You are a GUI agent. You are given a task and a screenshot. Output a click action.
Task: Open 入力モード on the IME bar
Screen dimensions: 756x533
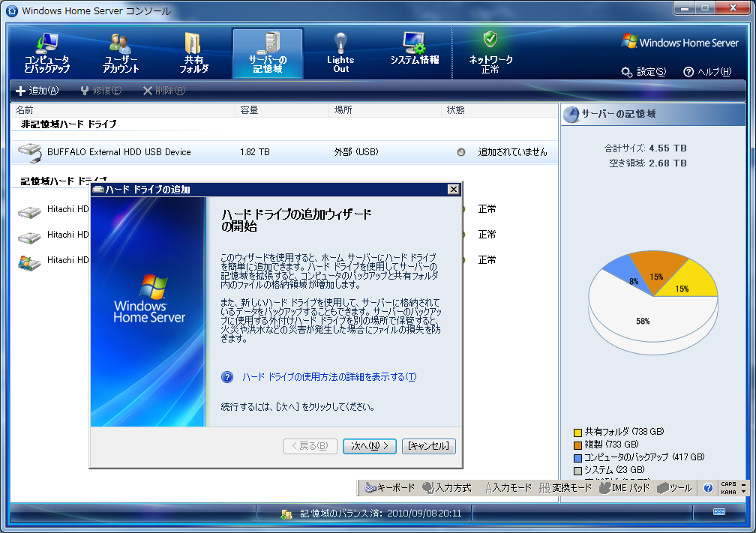point(508,488)
